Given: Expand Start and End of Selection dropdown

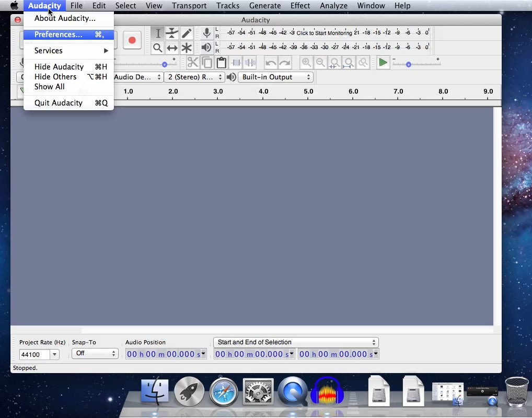Looking at the screenshot, I should [x=296, y=343].
